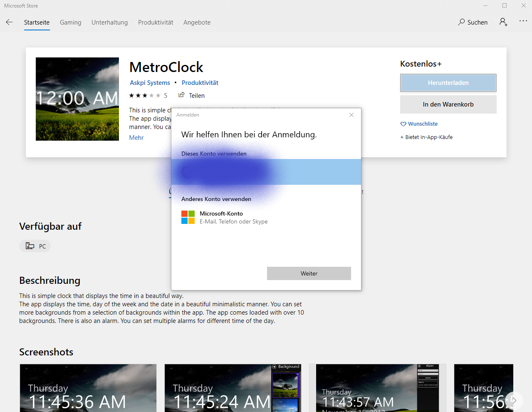Click the Herunterladen button

click(448, 83)
